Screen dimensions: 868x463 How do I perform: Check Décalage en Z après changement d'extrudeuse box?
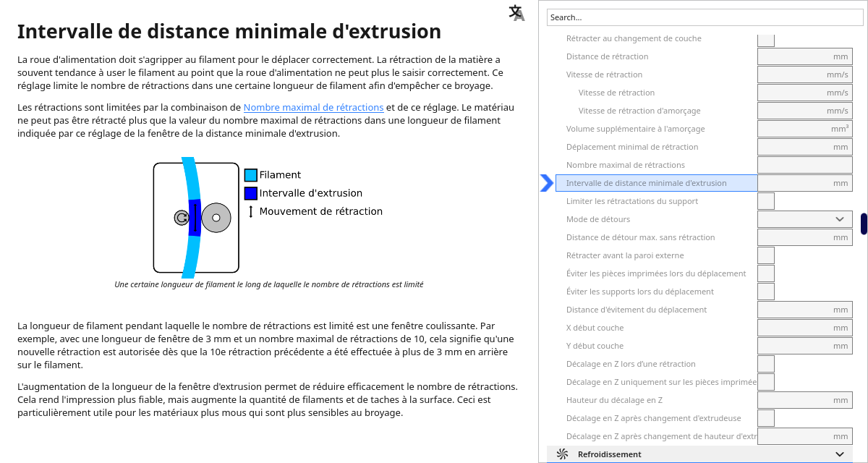click(766, 418)
